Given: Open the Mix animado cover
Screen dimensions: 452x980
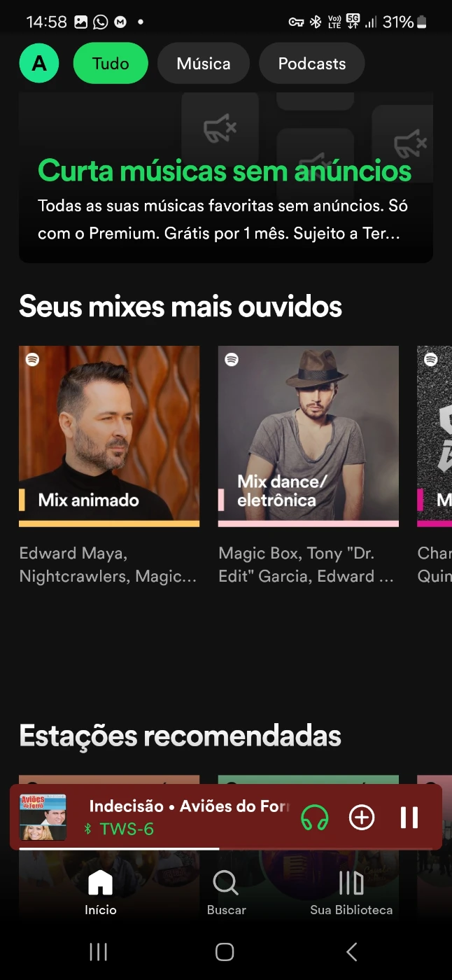Looking at the screenshot, I should [x=109, y=435].
